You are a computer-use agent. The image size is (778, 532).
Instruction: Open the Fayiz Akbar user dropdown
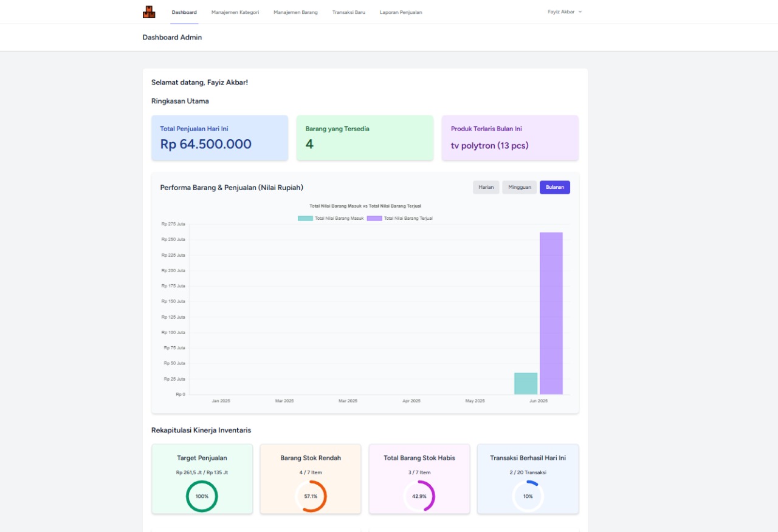tap(564, 12)
